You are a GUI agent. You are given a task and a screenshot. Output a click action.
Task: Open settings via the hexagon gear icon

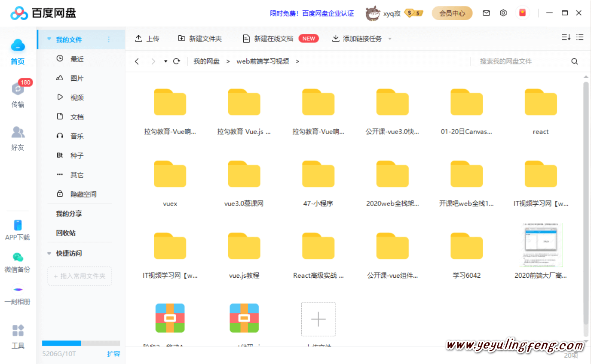pyautogui.click(x=503, y=13)
